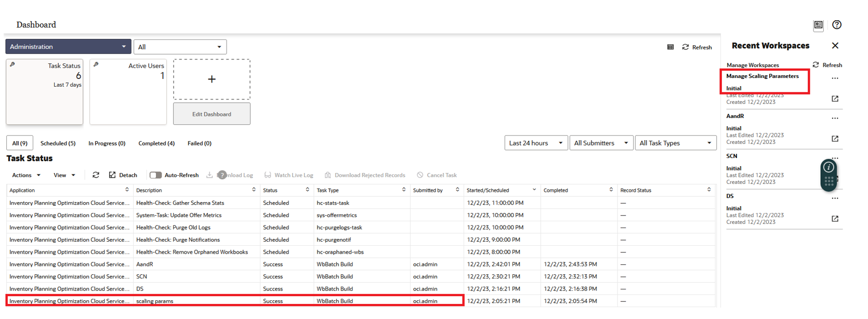Viewport: 868px width, 319px height.
Task: Click the Task Status tile
Action: pyautogui.click(x=45, y=92)
